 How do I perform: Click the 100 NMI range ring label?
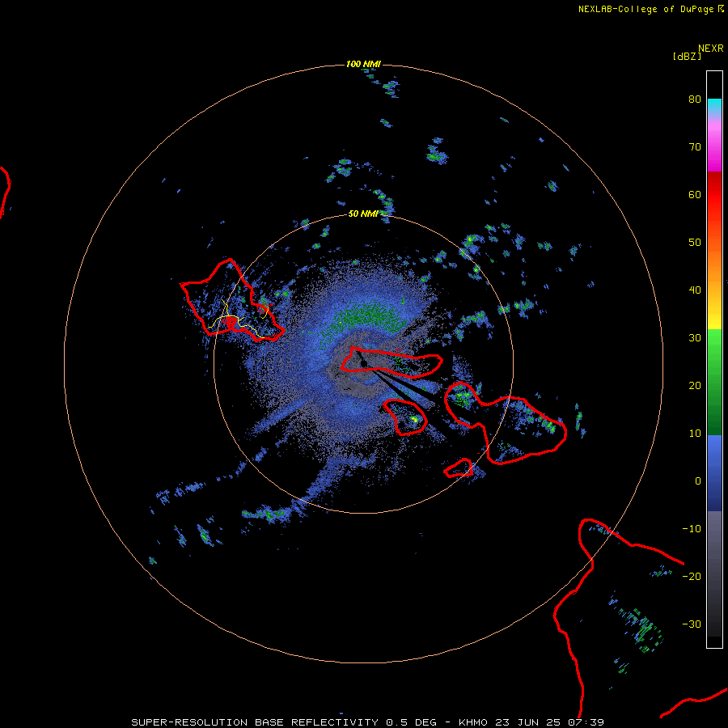[x=363, y=64]
